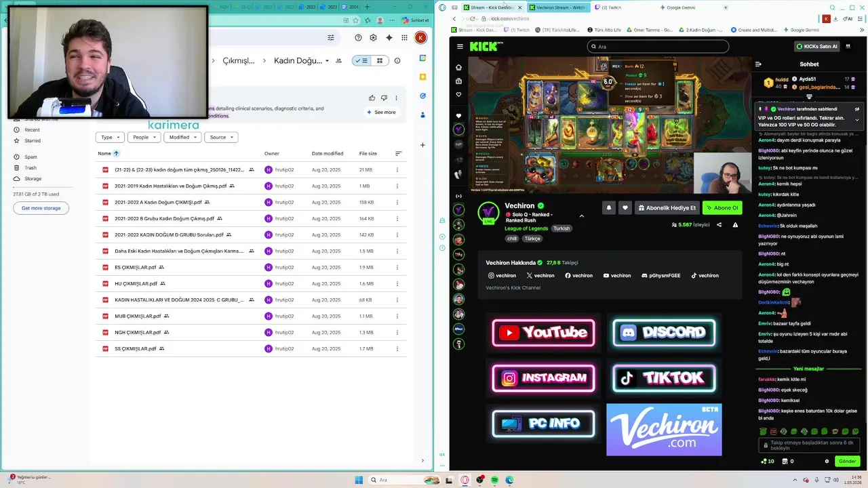
Task: Hide the pinned Vechiron chat message
Action: click(x=857, y=109)
